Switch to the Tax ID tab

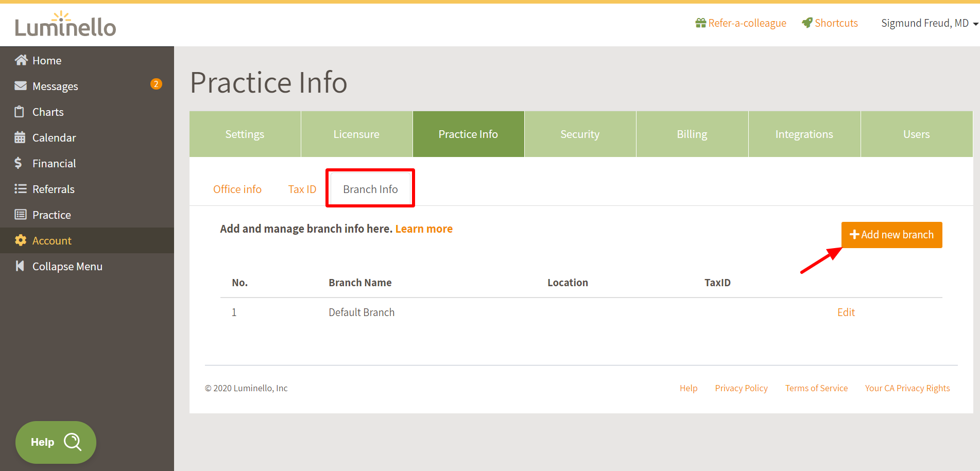pyautogui.click(x=302, y=189)
